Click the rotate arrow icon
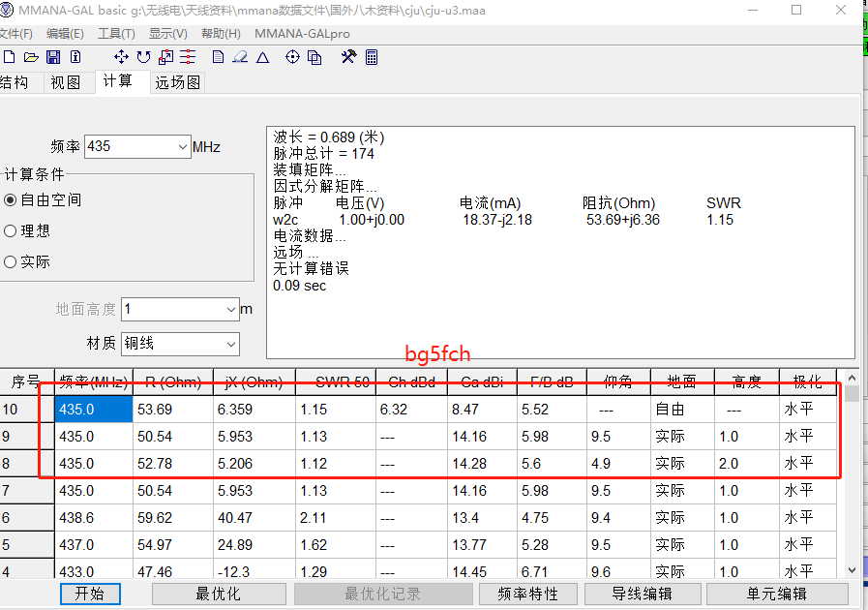 143,57
